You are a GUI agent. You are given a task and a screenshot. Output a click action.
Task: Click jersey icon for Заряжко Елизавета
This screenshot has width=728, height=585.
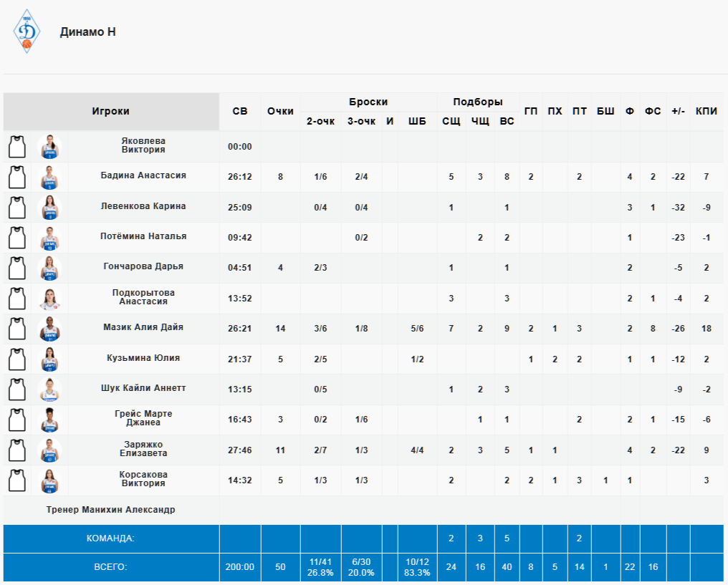tap(17, 450)
